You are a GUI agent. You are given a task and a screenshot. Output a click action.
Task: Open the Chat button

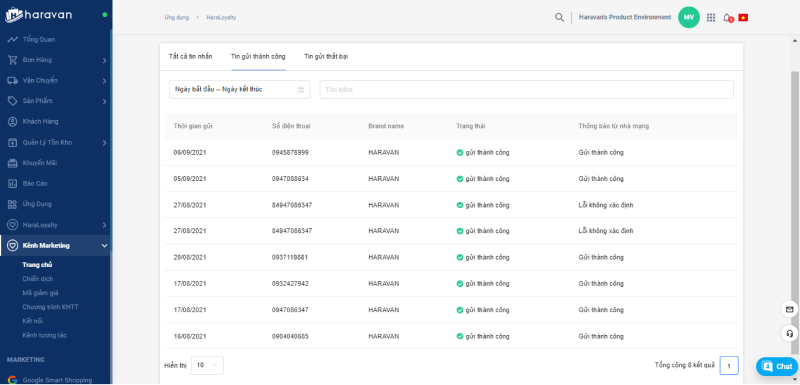pos(777,366)
